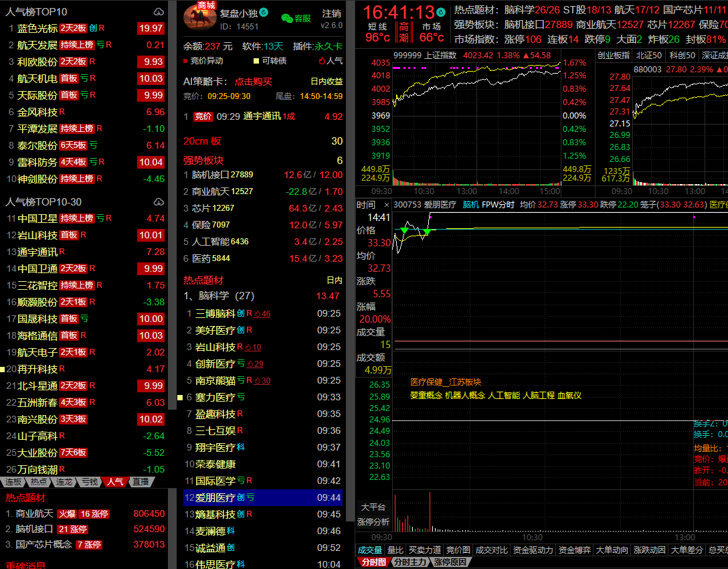728x569 pixels.
Task: Click the cloud download icon beside 人气榜TOP10
Action: [159, 12]
